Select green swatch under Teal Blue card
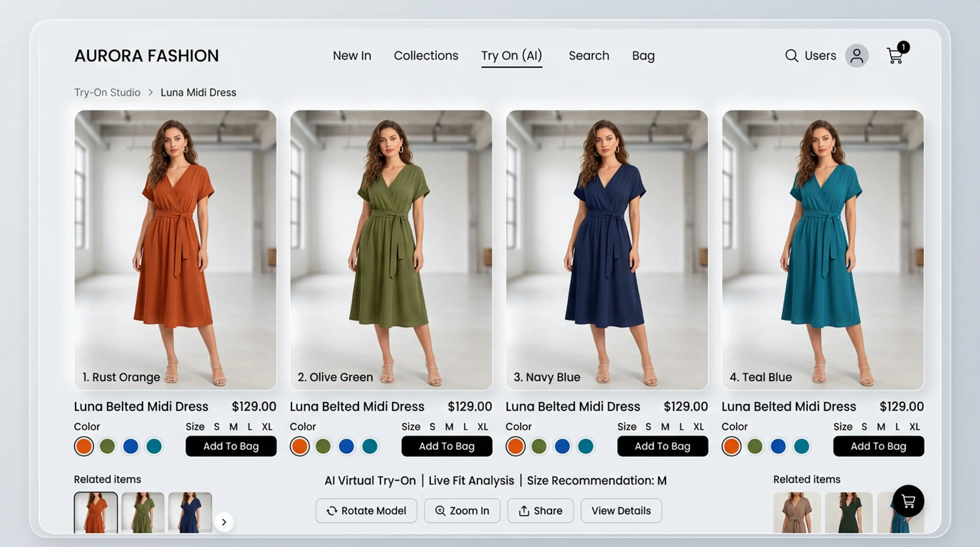Image resolution: width=980 pixels, height=547 pixels. click(x=755, y=446)
